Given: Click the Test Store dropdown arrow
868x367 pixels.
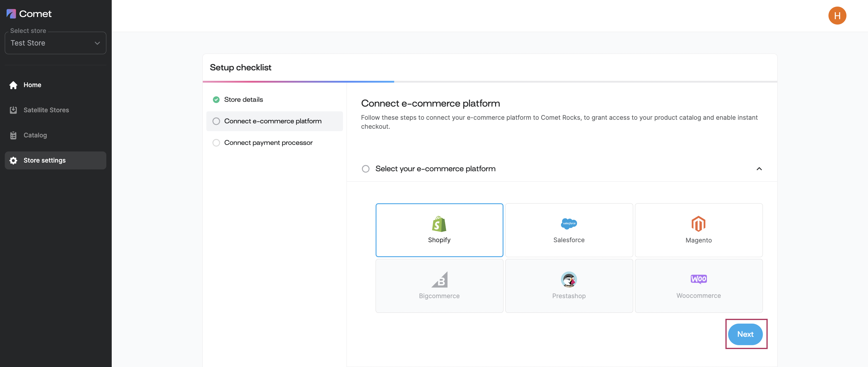Looking at the screenshot, I should (97, 43).
